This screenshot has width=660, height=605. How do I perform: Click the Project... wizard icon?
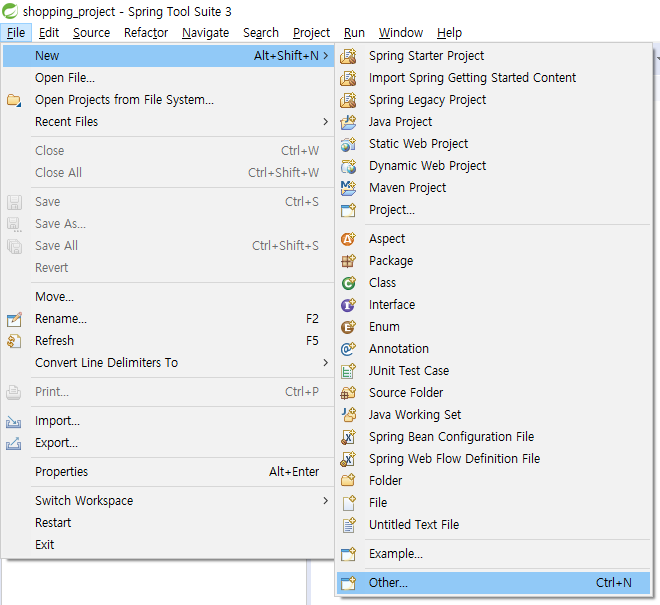pyautogui.click(x=348, y=210)
